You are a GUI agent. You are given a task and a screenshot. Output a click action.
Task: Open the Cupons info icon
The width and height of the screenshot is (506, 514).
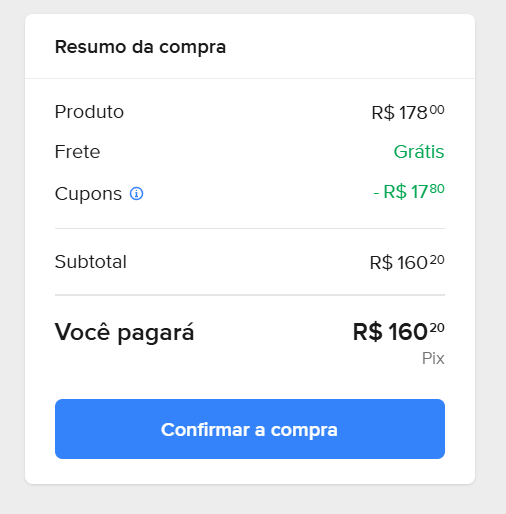[136, 193]
